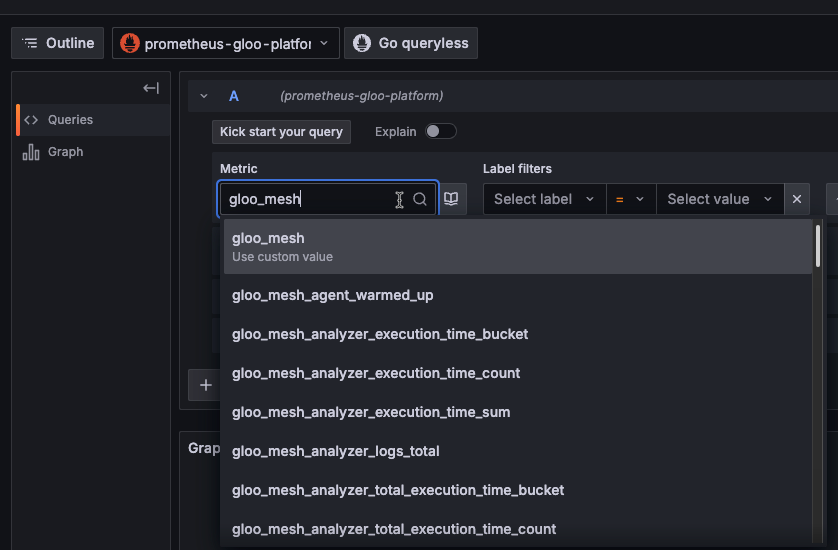Select the Graph sidebar item

coord(93,152)
